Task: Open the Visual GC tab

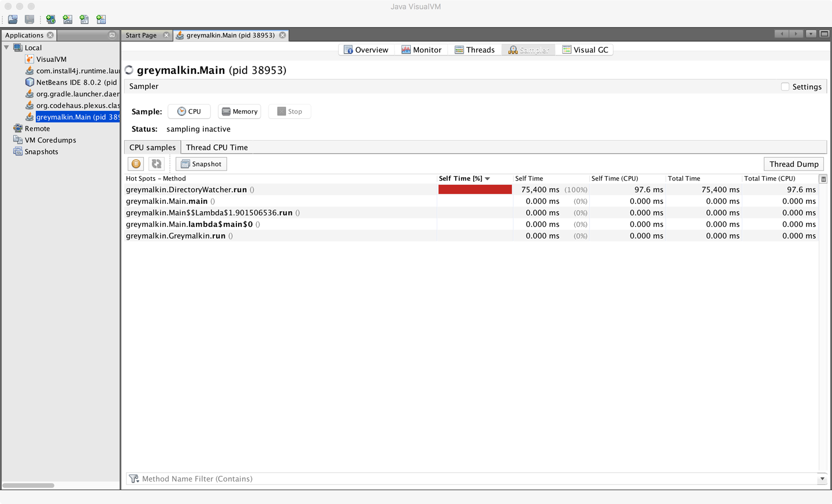Action: 585,50
